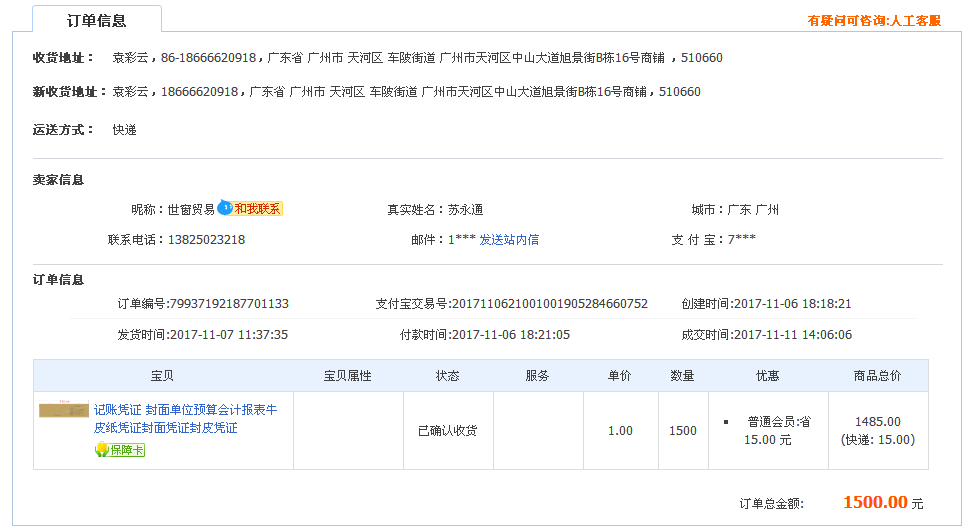The height and width of the screenshot is (528, 965).
Task: Click the 服务 column header
Action: (538, 376)
